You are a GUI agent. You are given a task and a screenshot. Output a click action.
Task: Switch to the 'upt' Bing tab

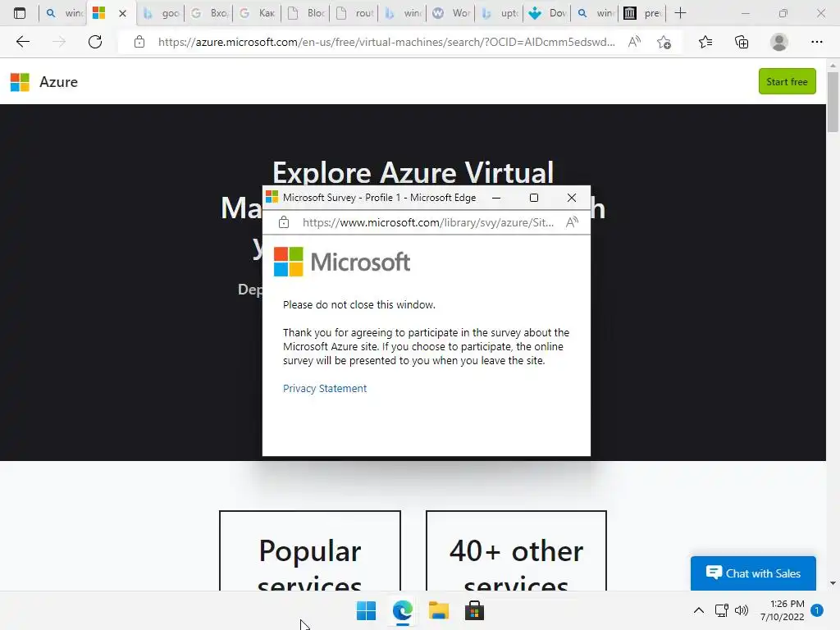pos(499,13)
